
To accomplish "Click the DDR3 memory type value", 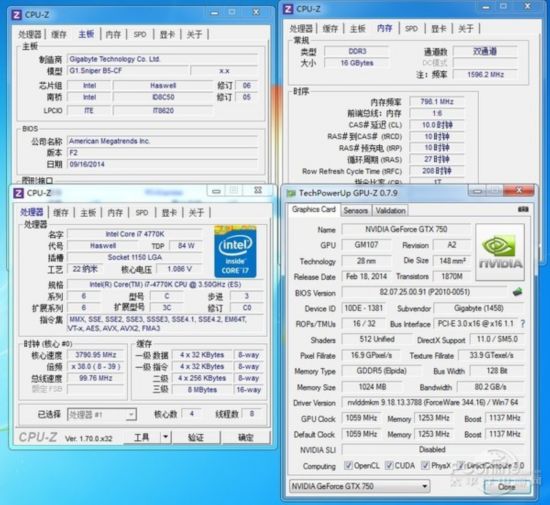I will tap(356, 51).
